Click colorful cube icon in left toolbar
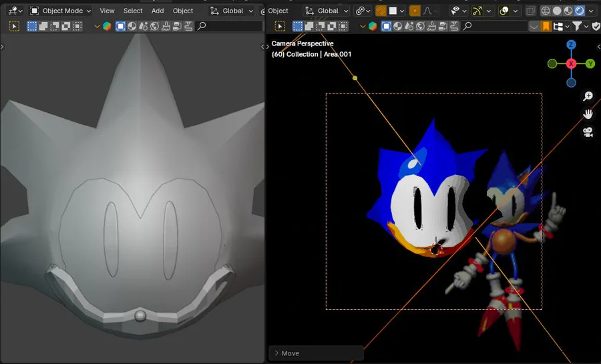 (x=107, y=26)
